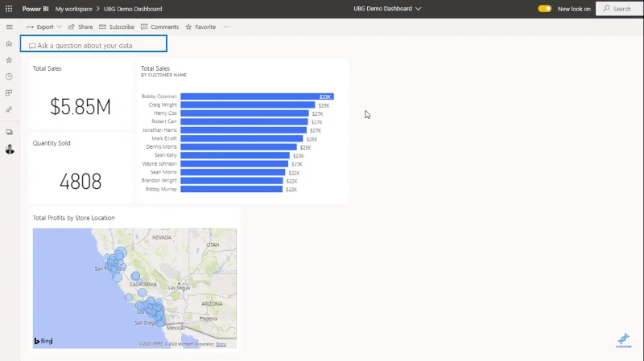The height and width of the screenshot is (361, 644).
Task: Toggle the New look switch
Action: click(545, 9)
